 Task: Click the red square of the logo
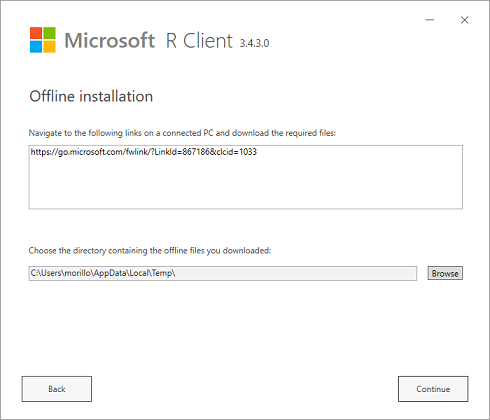pyautogui.click(x=36, y=33)
